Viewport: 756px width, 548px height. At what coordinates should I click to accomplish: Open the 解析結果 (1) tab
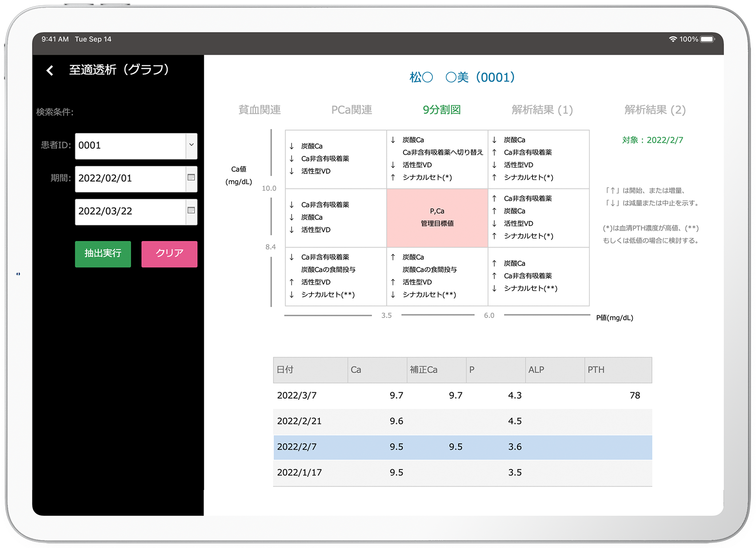tap(542, 110)
